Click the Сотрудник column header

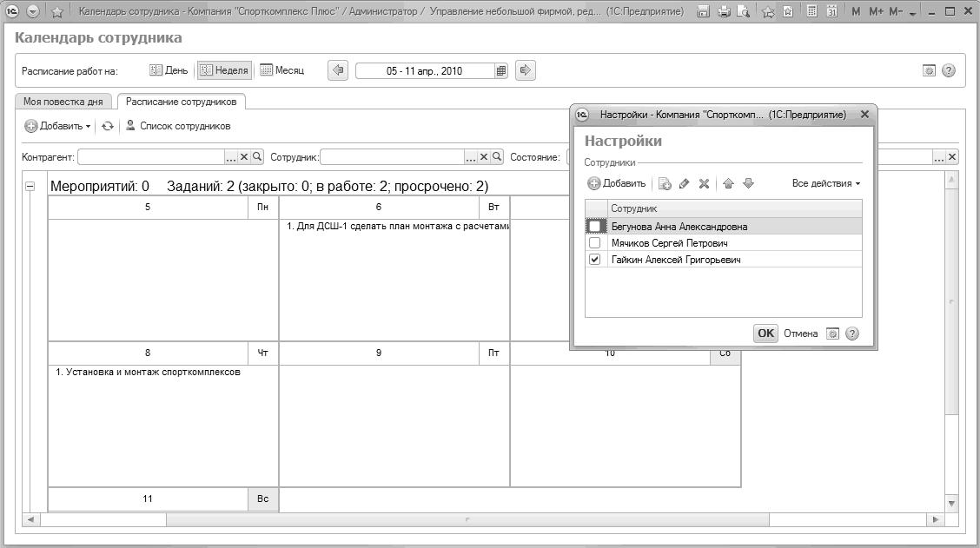click(734, 208)
